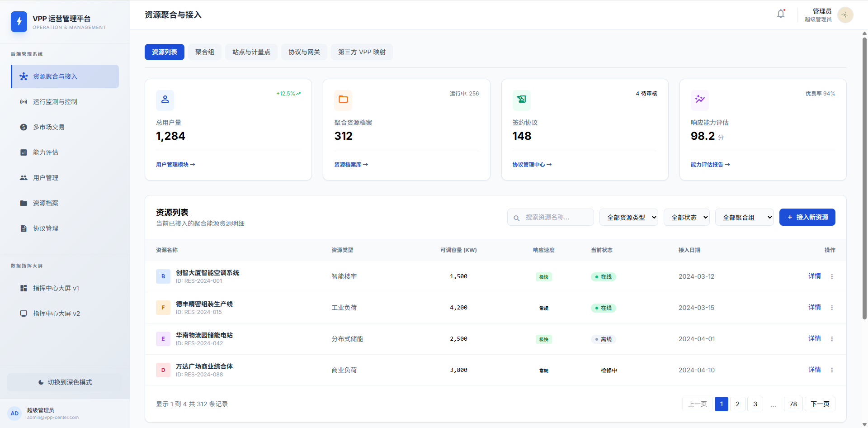Click the admin avatar in header

click(845, 15)
